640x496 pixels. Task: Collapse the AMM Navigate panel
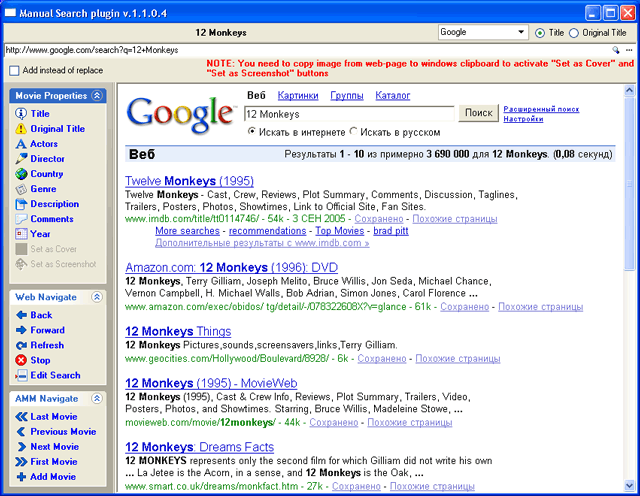pyautogui.click(x=97, y=398)
